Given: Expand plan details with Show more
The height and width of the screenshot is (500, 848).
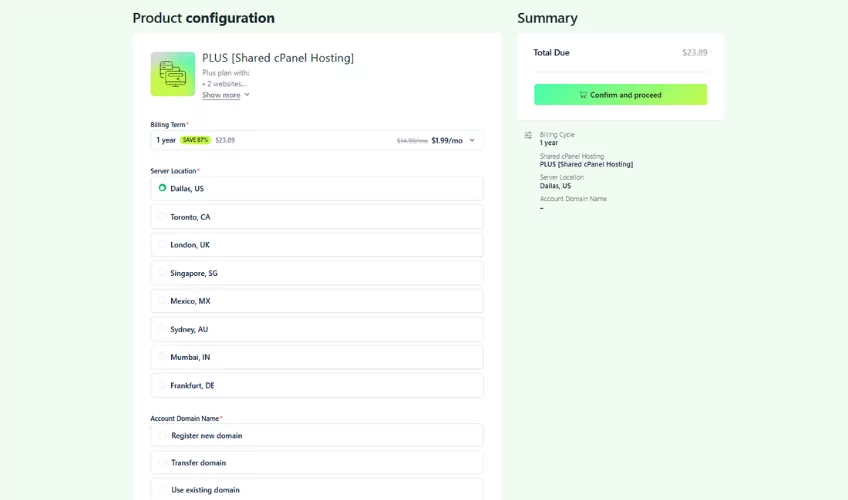Looking at the screenshot, I should click(x=226, y=95).
